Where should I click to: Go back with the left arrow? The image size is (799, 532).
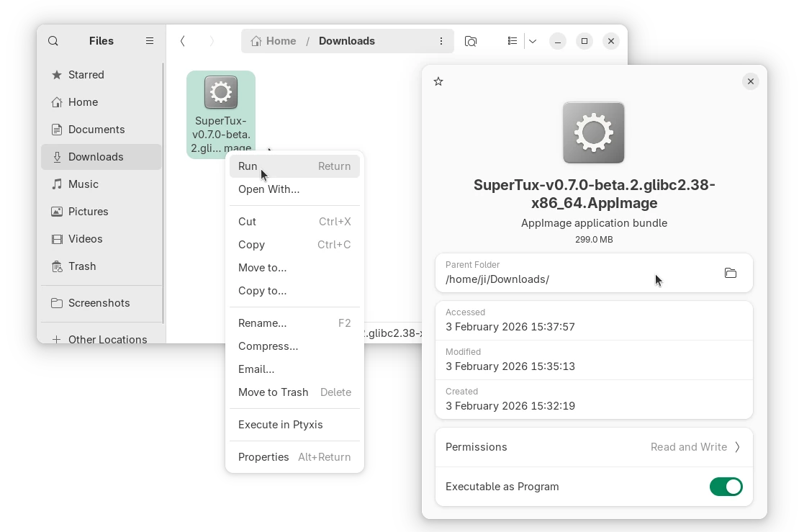pos(183,41)
